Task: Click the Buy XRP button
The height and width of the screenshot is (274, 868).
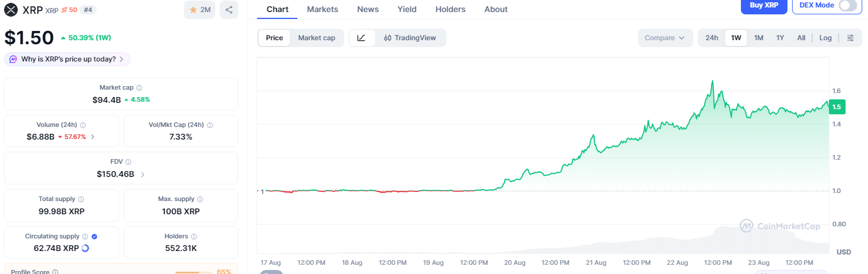Action: 764,6
